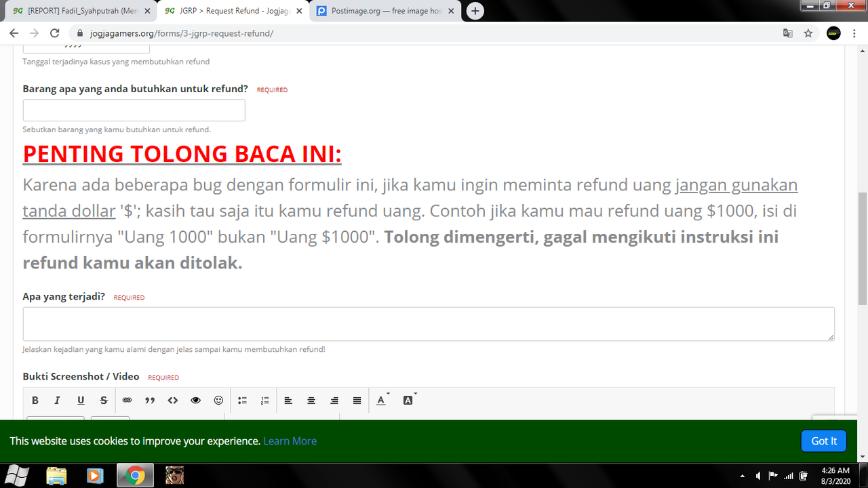Screen dimensions: 868x488
Task: Insert a link with the chain icon
Action: pyautogui.click(x=127, y=401)
